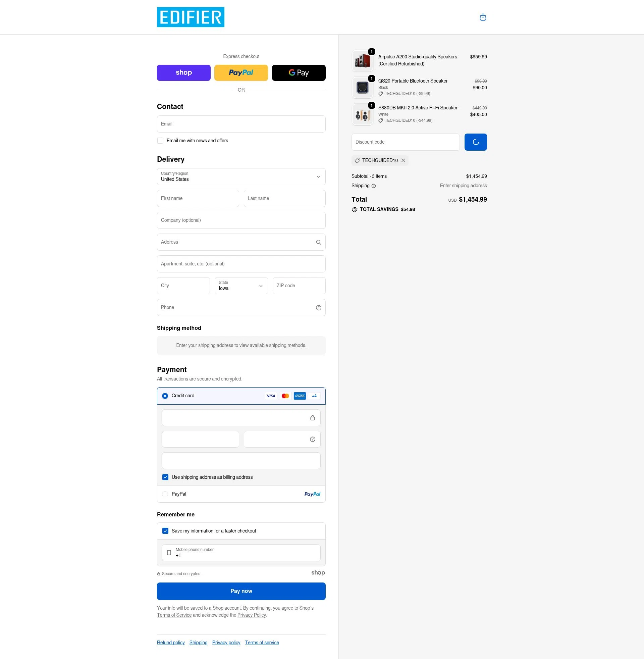Click the Discount code input field
The width and height of the screenshot is (644, 659).
click(405, 142)
